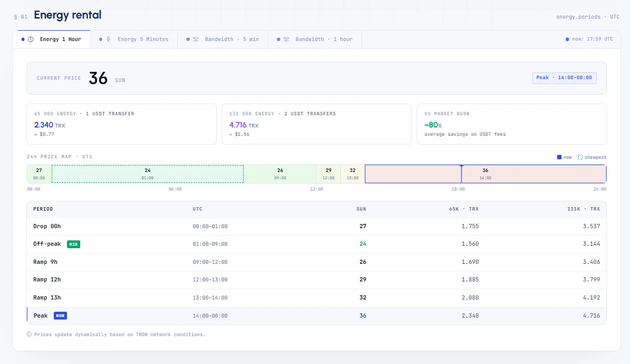Click the lightning icon on Energy 5 Minutes tab

(x=108, y=39)
